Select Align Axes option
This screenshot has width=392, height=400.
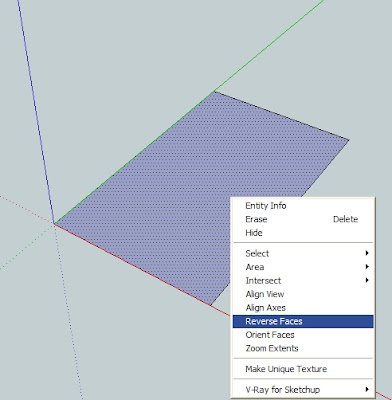click(x=303, y=308)
